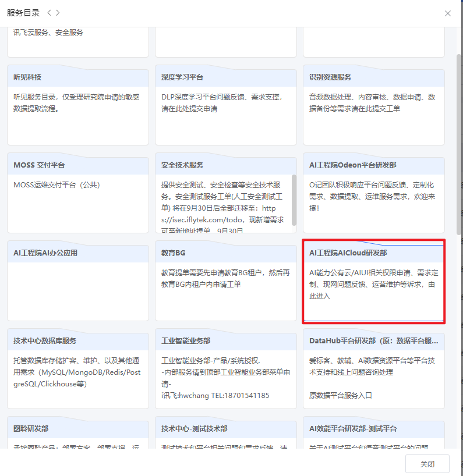Open the AI工程院AICloud研发部 card
Screen dimensions: 463x476
click(x=374, y=281)
